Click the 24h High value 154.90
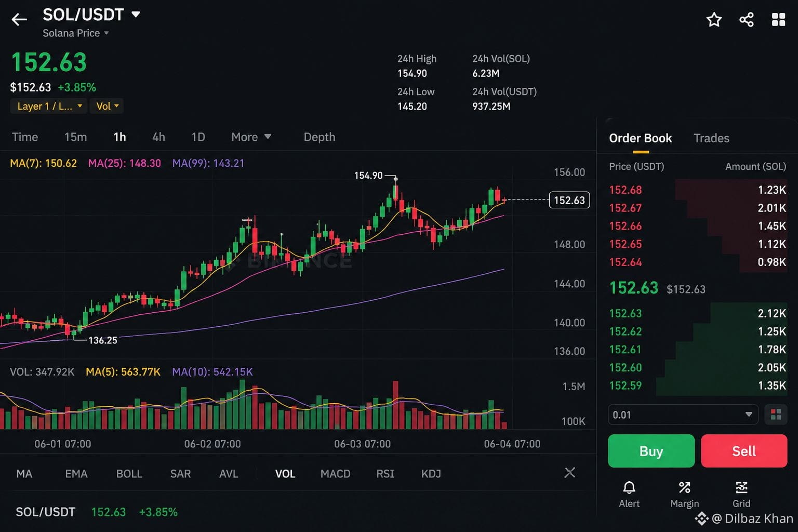Image resolution: width=798 pixels, height=532 pixels. pos(412,74)
